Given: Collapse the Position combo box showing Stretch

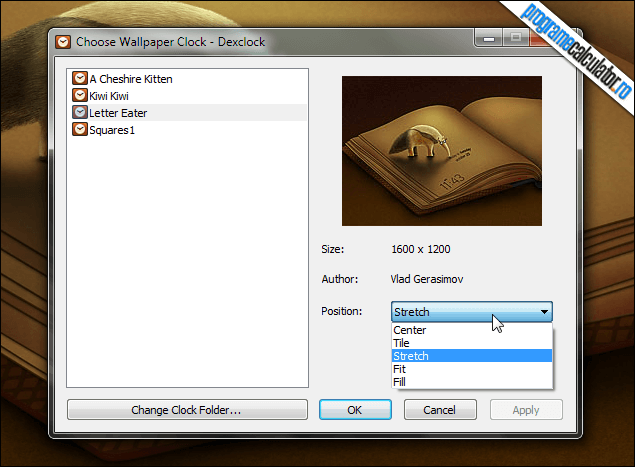Looking at the screenshot, I should (x=472, y=311).
